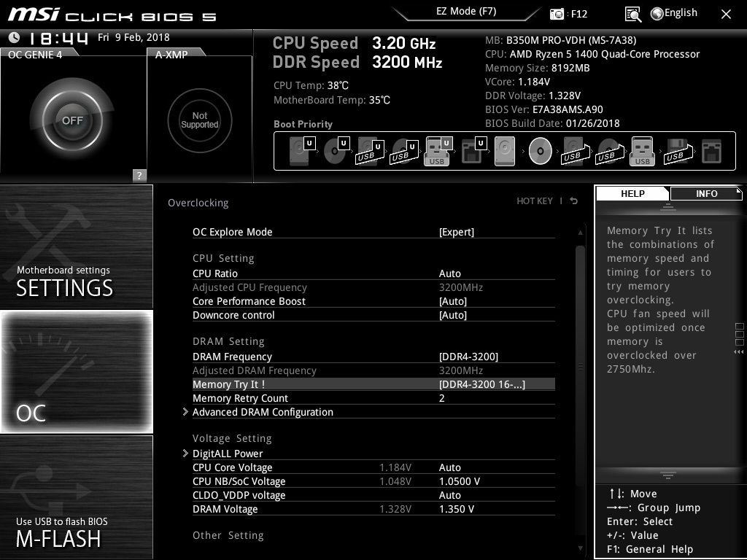Switch to the HELP tab
Screen dimensions: 747x560
point(632,193)
